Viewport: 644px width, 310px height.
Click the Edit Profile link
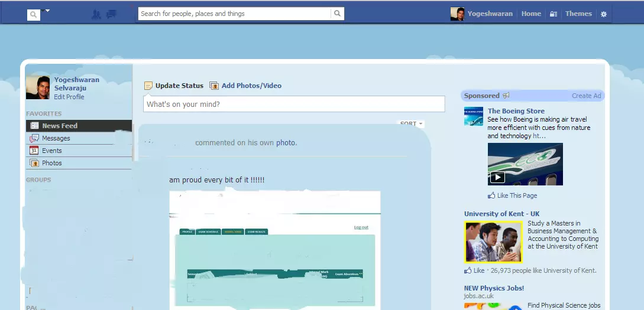tap(69, 97)
